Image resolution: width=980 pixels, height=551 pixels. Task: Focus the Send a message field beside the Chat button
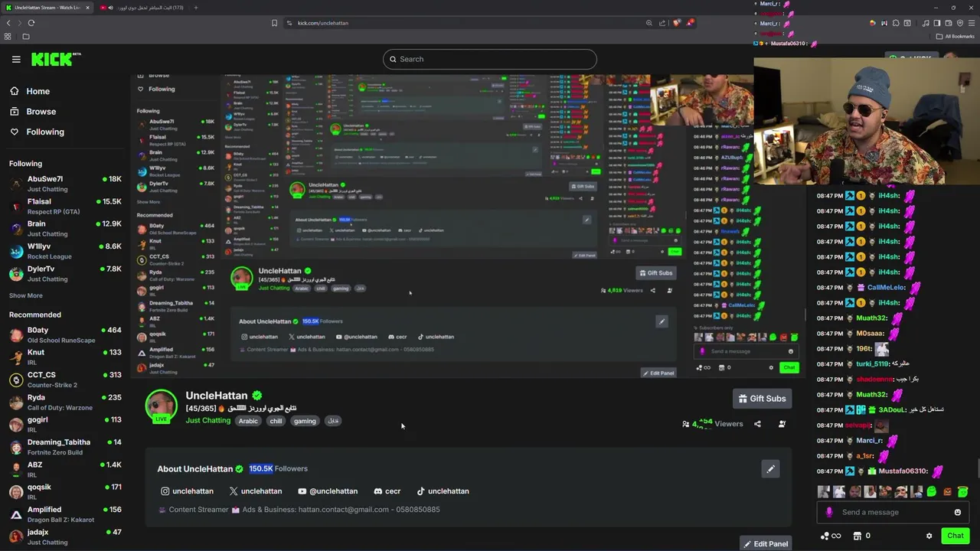[893, 513]
